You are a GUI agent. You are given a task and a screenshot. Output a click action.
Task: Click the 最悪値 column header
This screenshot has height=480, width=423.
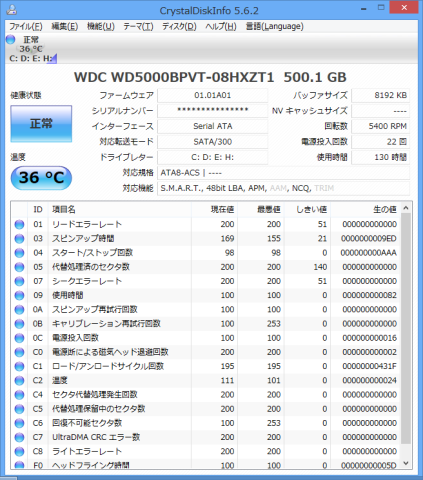click(261, 209)
